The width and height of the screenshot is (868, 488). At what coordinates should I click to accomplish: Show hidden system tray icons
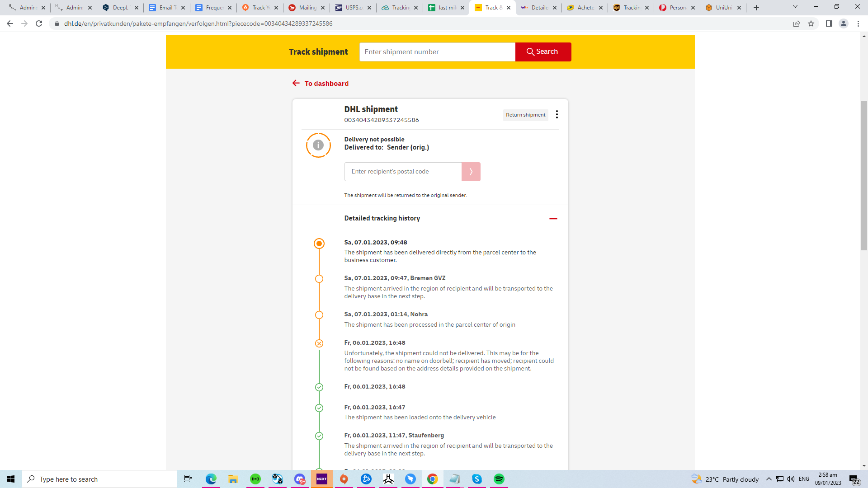point(769,479)
